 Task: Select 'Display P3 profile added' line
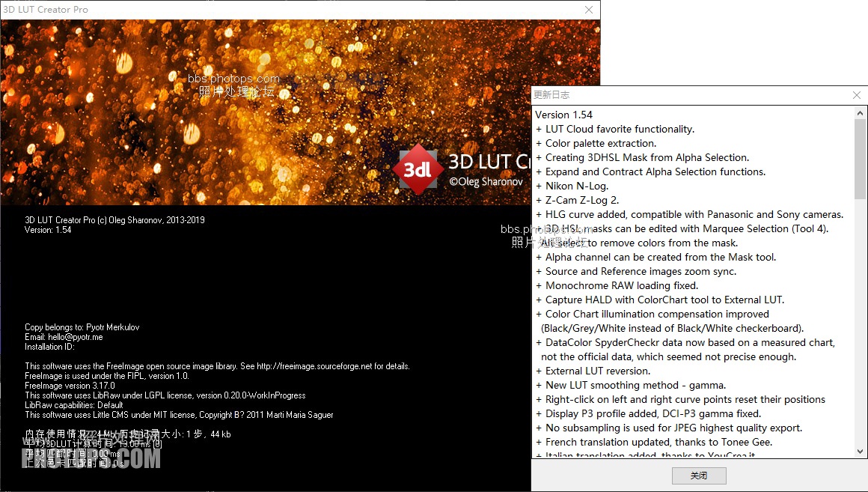coord(648,414)
